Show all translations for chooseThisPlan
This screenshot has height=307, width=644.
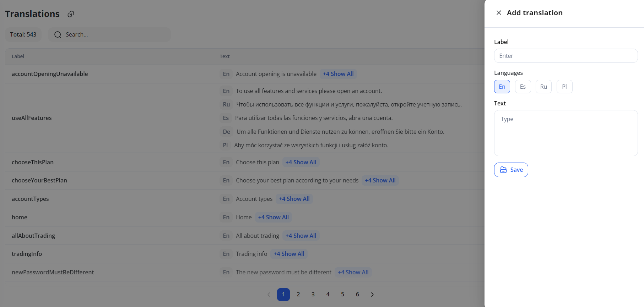(301, 162)
